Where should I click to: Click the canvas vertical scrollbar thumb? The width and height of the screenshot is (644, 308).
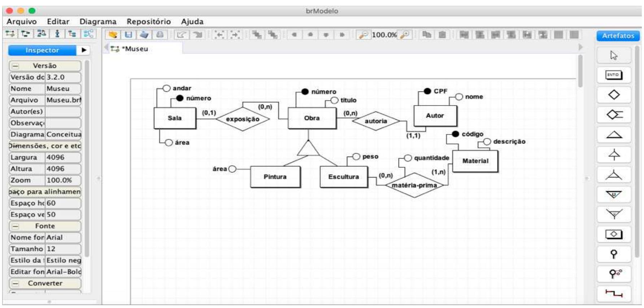(x=580, y=71)
